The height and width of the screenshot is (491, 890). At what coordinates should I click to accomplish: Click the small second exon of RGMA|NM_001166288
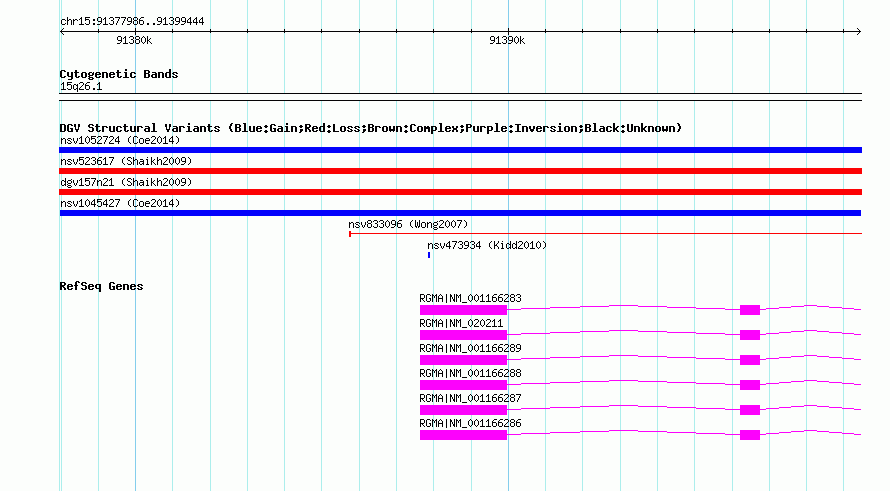[x=750, y=385]
